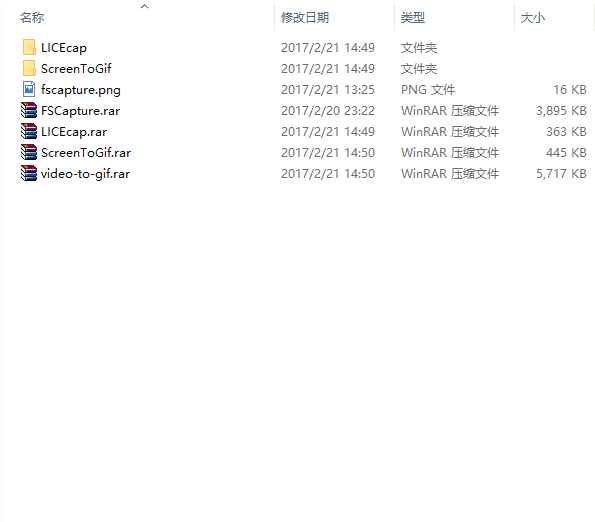Click WinRAR 压缩文件 type in FSCapture.rar row

coord(450,110)
